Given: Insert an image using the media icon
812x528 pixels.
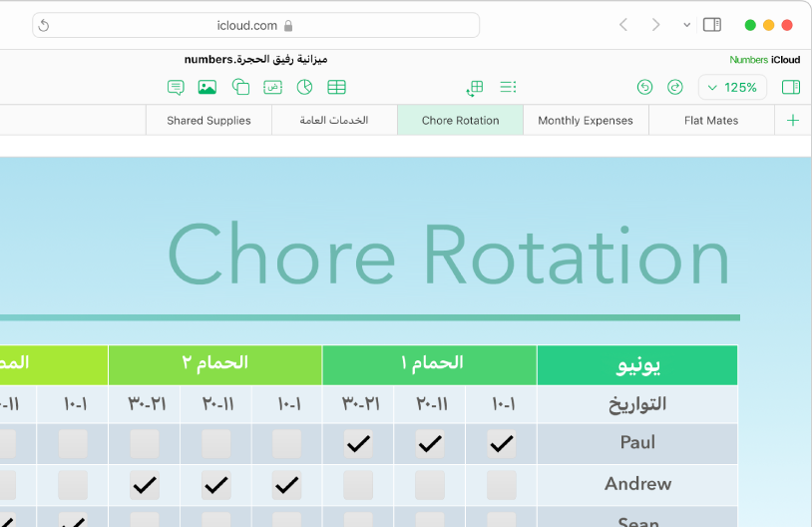Looking at the screenshot, I should 207,87.
